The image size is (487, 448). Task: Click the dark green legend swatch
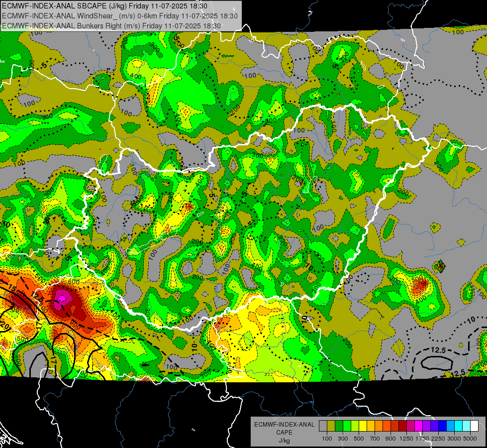[339, 426]
